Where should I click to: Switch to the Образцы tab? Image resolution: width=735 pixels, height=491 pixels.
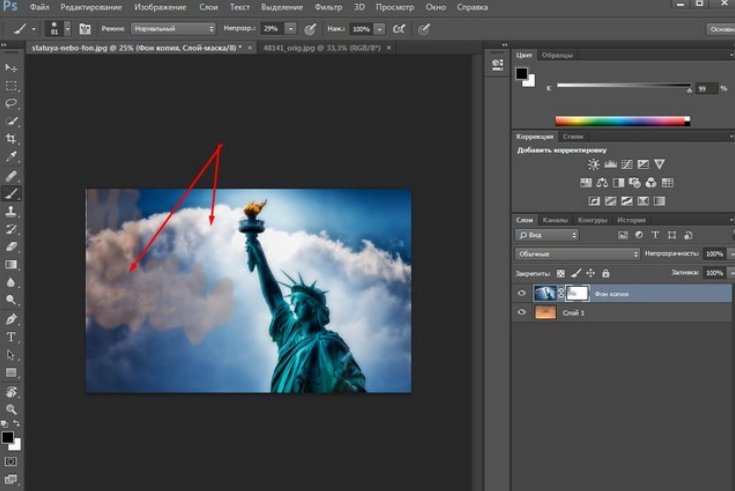[557, 55]
